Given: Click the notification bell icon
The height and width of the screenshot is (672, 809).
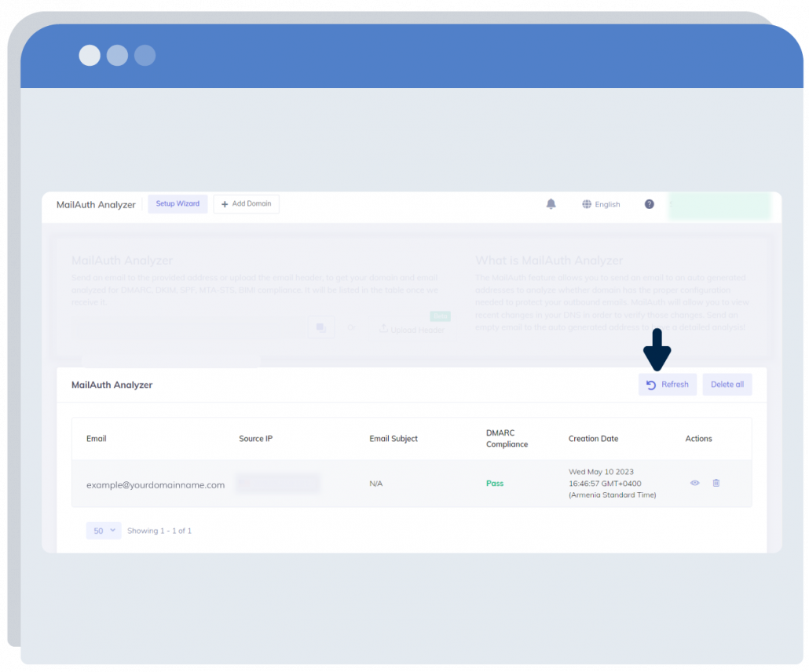Looking at the screenshot, I should [x=551, y=204].
